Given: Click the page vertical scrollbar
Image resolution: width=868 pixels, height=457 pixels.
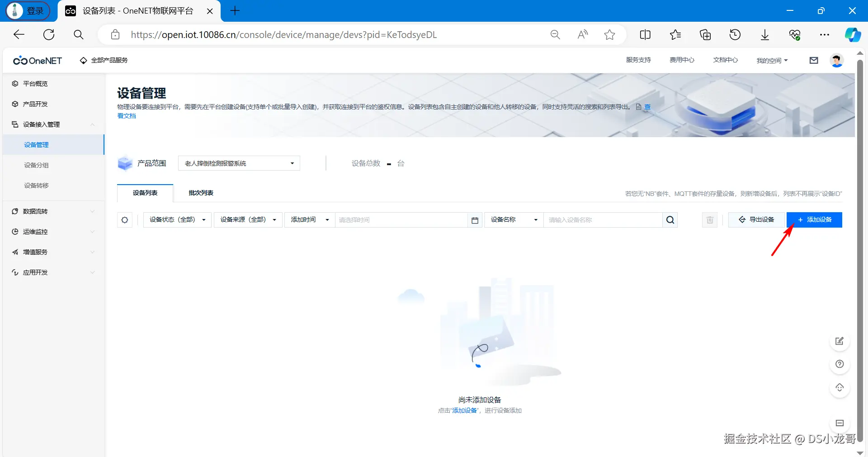Looking at the screenshot, I should 860,252.
